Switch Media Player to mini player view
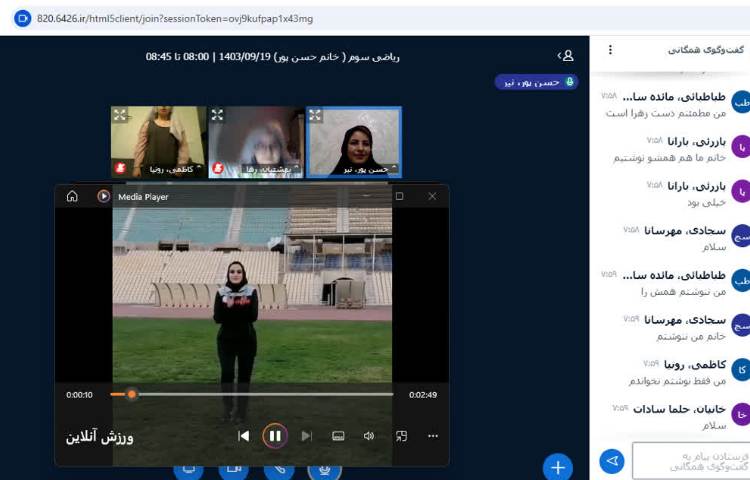The image size is (750, 480). (x=401, y=436)
